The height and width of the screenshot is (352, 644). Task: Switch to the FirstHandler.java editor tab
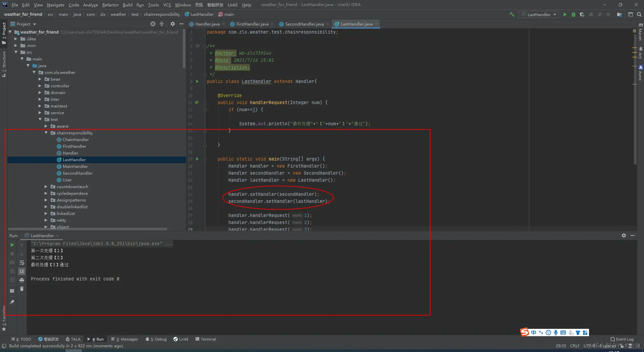252,24
